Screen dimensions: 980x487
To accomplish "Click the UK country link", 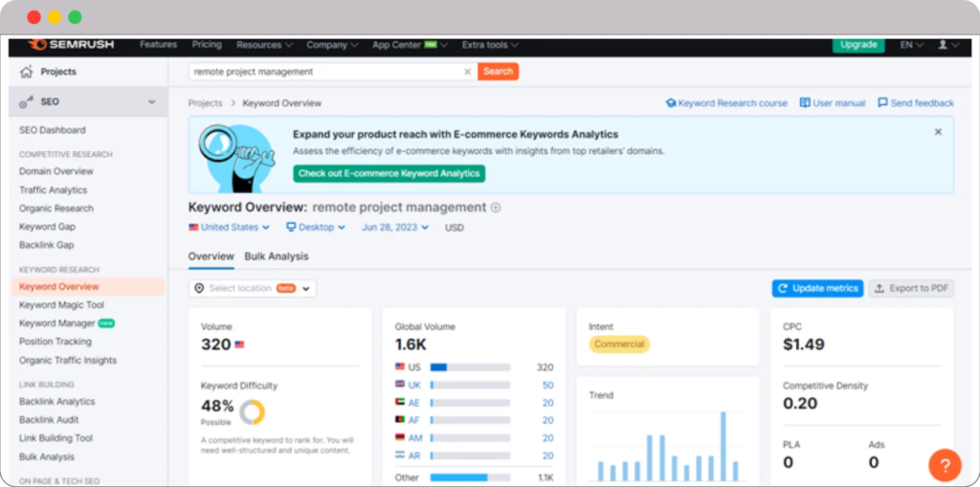I will [x=414, y=385].
